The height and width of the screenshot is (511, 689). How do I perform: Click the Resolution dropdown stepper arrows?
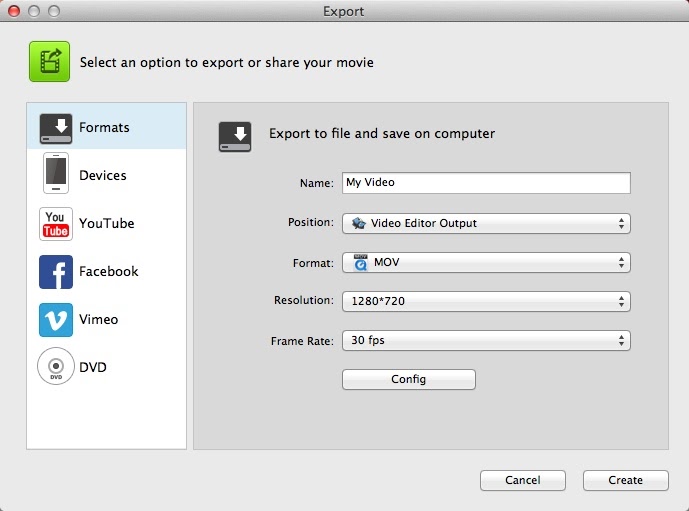pos(621,301)
